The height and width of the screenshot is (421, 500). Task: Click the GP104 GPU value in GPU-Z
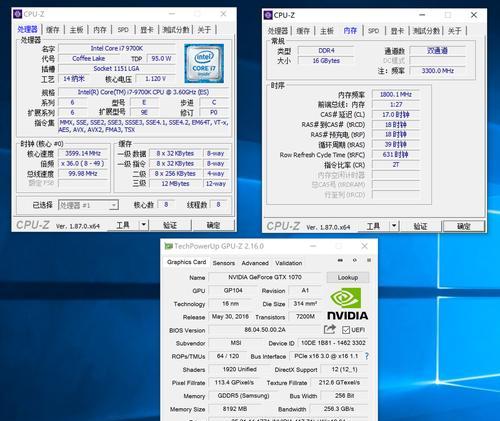coord(233,290)
